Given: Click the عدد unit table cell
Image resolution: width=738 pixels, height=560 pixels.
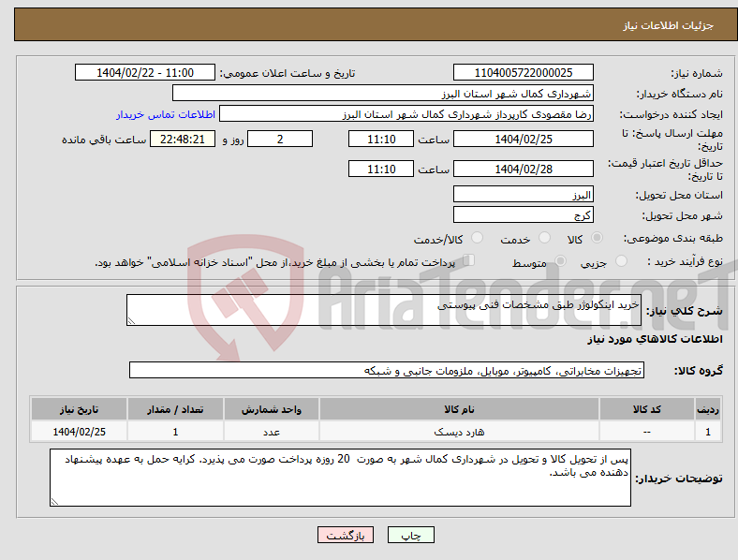Looking at the screenshot, I should 272,432.
